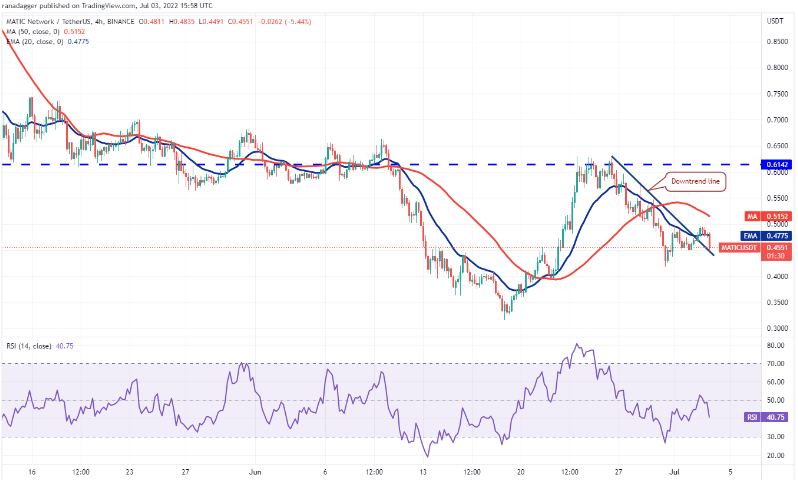Select the EMA (20, close, 0) indicator legend

(35, 41)
